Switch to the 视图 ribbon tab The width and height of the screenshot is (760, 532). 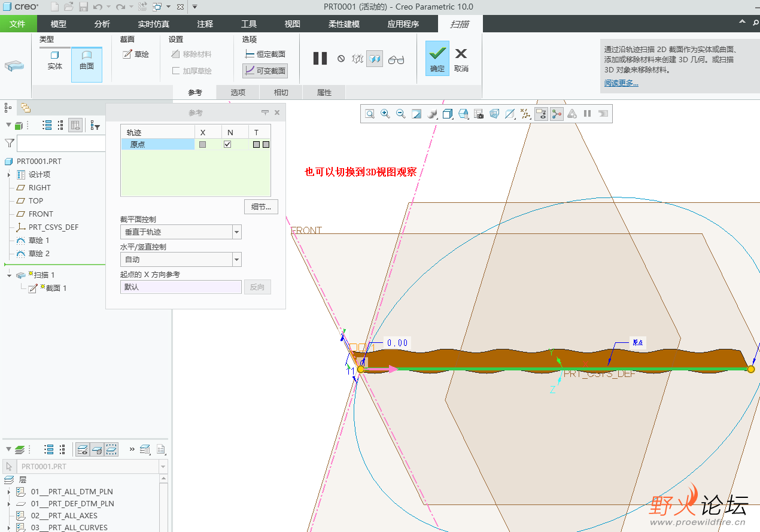click(293, 24)
